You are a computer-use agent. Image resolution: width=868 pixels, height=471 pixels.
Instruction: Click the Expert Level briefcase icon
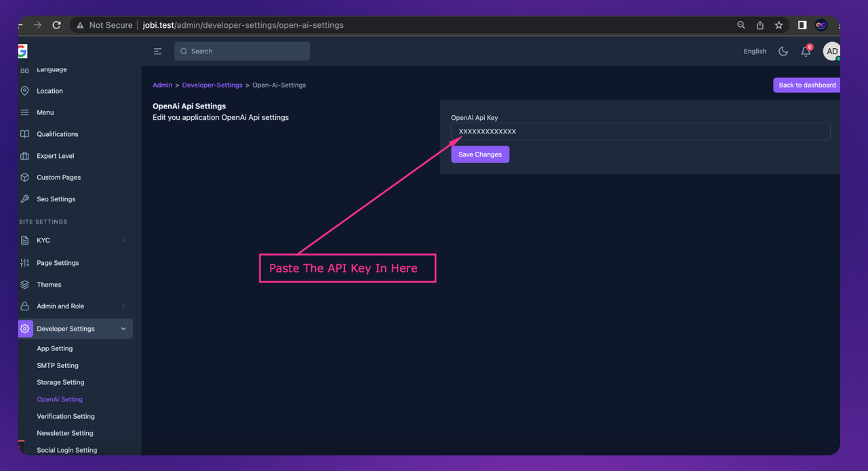(x=25, y=156)
